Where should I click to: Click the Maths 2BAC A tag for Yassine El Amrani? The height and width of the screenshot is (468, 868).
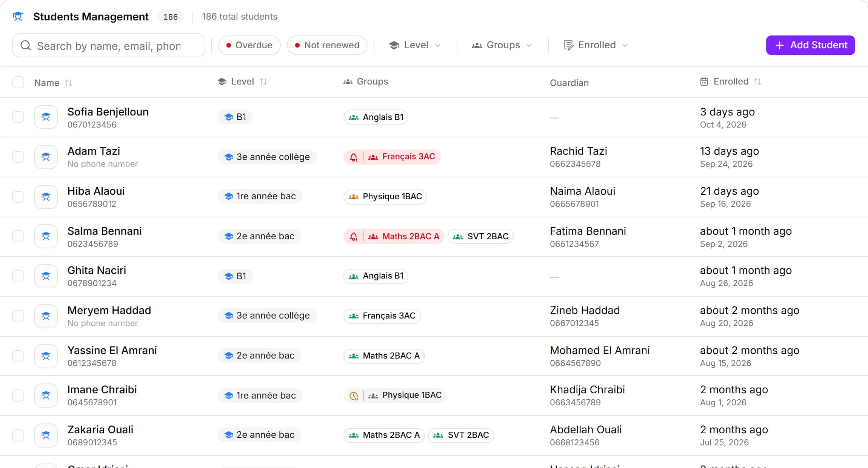pyautogui.click(x=384, y=356)
